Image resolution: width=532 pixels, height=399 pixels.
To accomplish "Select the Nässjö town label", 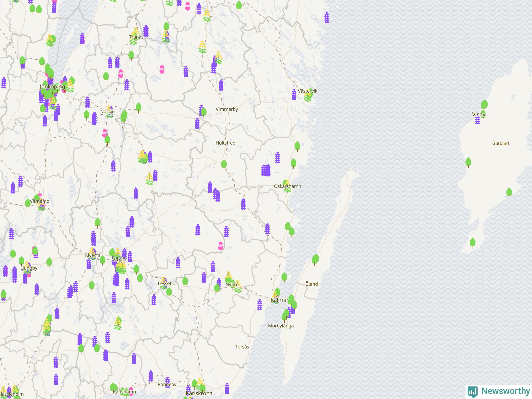I will [x=107, y=112].
